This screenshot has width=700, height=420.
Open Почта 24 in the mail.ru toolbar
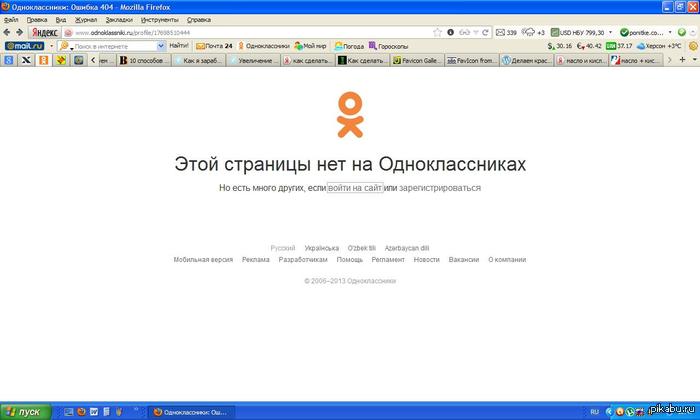pyautogui.click(x=214, y=46)
